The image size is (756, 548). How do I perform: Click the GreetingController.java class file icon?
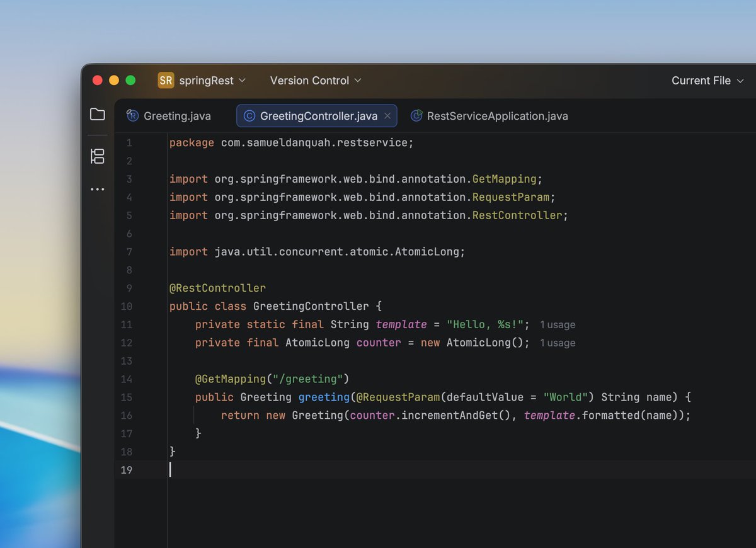point(249,116)
